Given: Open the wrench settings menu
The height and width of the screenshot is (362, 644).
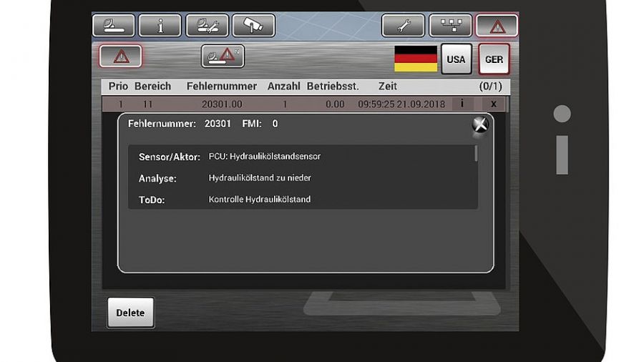Looking at the screenshot, I should tap(403, 26).
